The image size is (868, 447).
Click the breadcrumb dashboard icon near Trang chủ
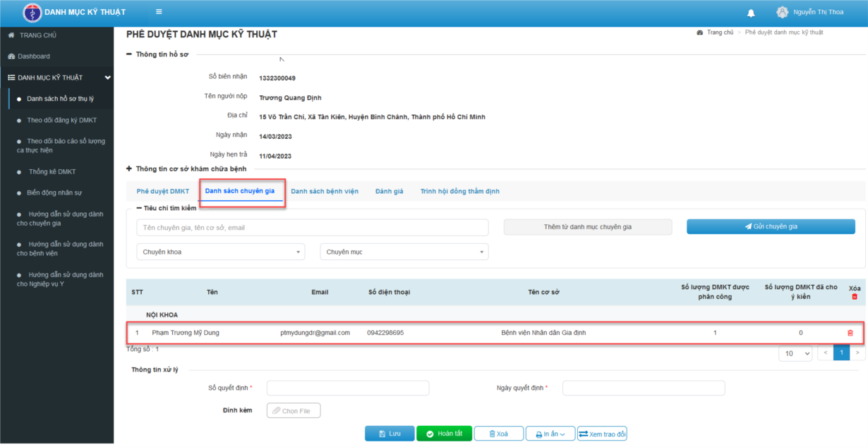point(699,32)
